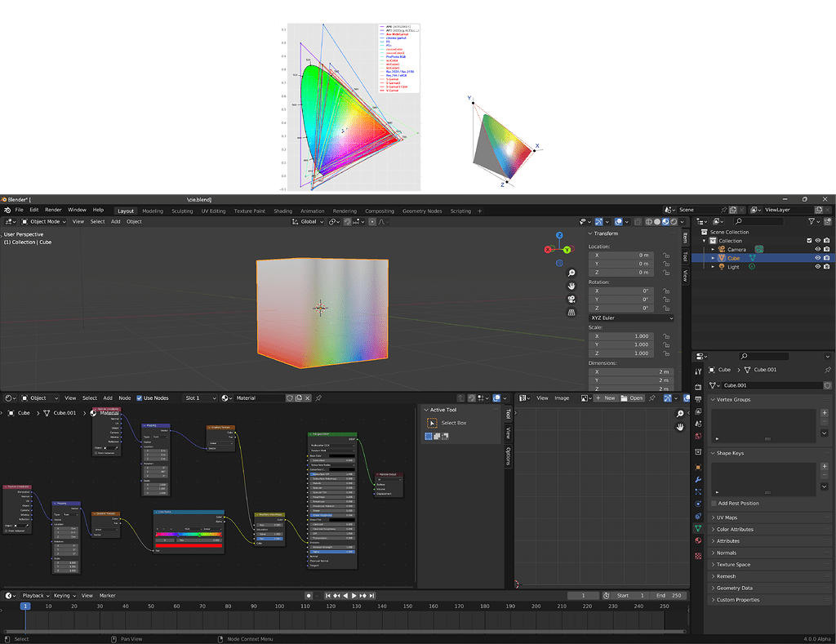
Task: Open the View Layer properties tab icon
Action: (698, 411)
